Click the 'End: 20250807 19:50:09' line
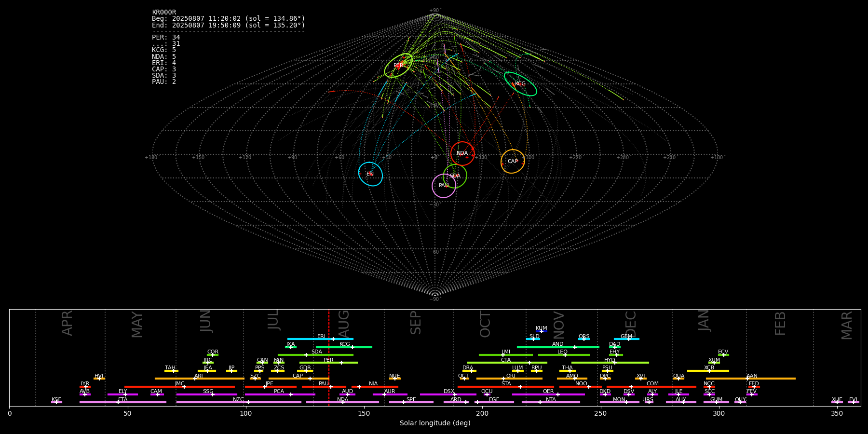 coord(229,25)
